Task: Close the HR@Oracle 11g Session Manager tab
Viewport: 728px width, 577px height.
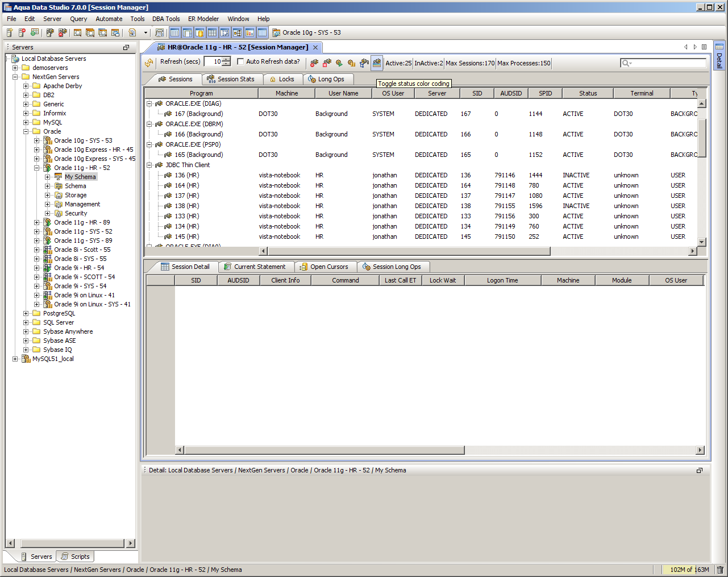Action: tap(315, 47)
